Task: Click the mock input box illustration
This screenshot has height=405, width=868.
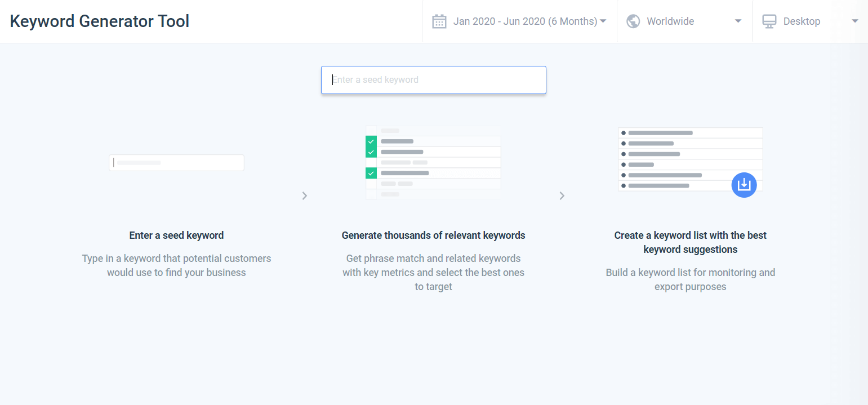Action: [176, 163]
